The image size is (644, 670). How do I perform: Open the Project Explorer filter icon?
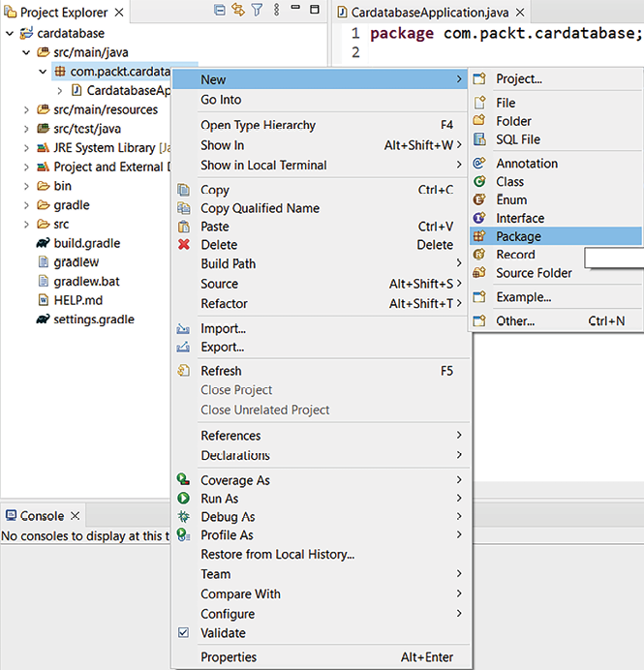click(x=257, y=11)
